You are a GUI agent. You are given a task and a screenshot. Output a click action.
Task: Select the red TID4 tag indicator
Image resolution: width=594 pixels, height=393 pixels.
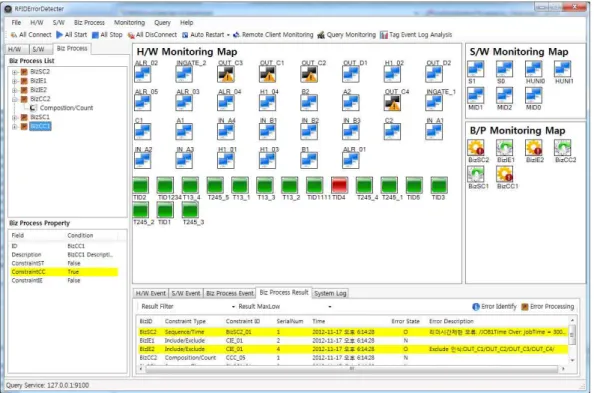pyautogui.click(x=339, y=185)
